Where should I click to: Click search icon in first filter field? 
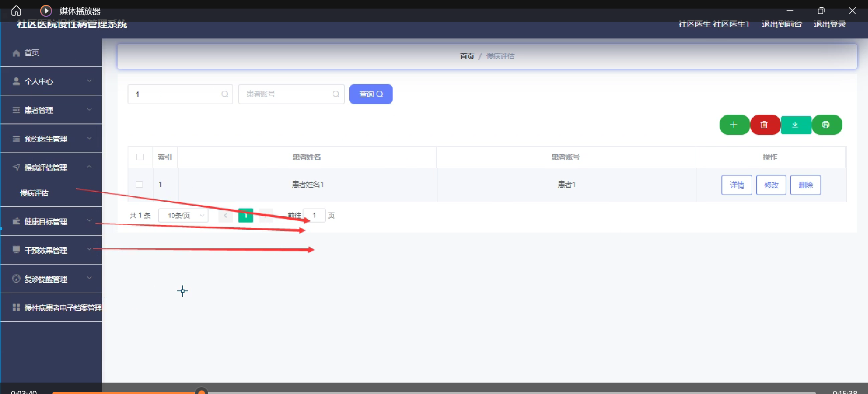tap(224, 94)
